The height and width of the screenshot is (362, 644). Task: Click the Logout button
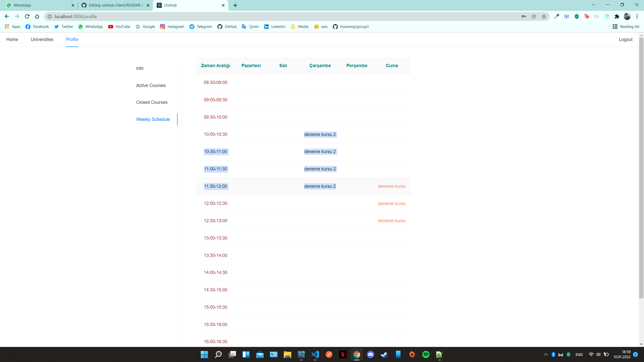pos(625,39)
